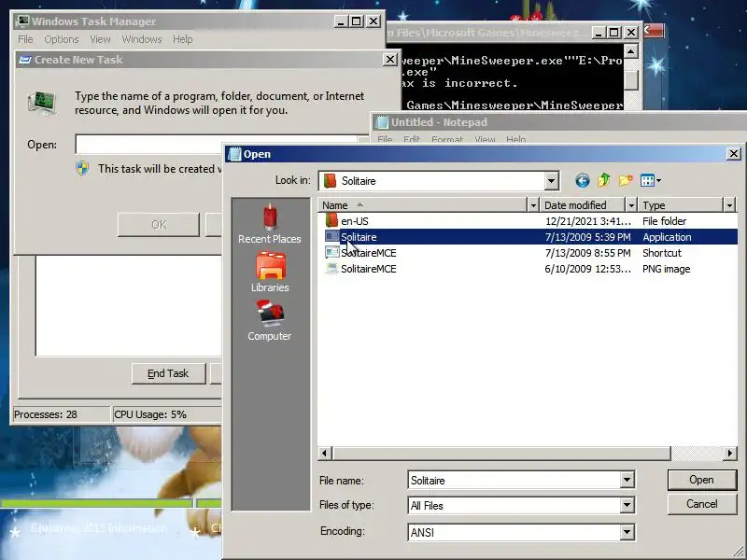Select the 'Shortcut' type cell
The width and height of the screenshot is (747, 560).
coord(662,252)
